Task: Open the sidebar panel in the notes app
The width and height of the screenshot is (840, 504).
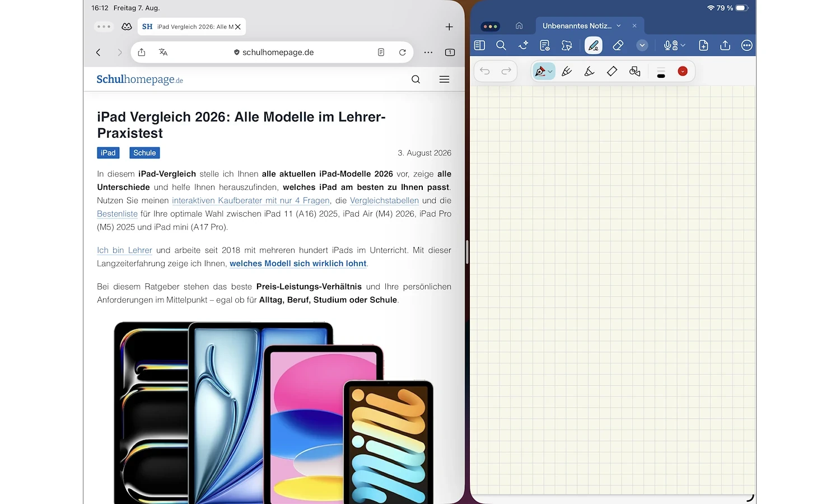Action: coord(479,45)
